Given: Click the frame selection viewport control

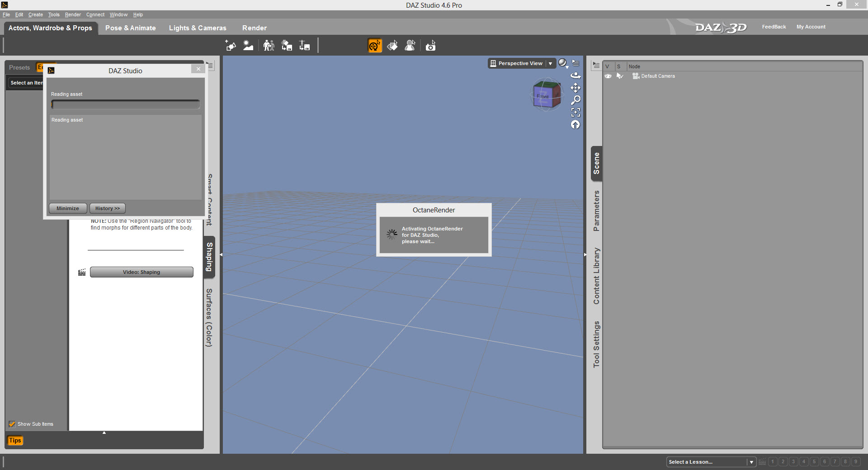Looking at the screenshot, I should tap(576, 112).
